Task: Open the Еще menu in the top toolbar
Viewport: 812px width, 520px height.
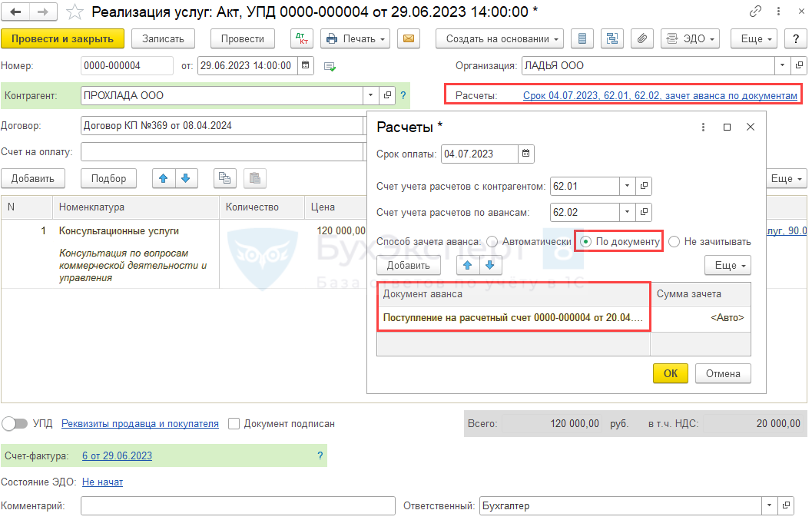Action: coord(754,39)
